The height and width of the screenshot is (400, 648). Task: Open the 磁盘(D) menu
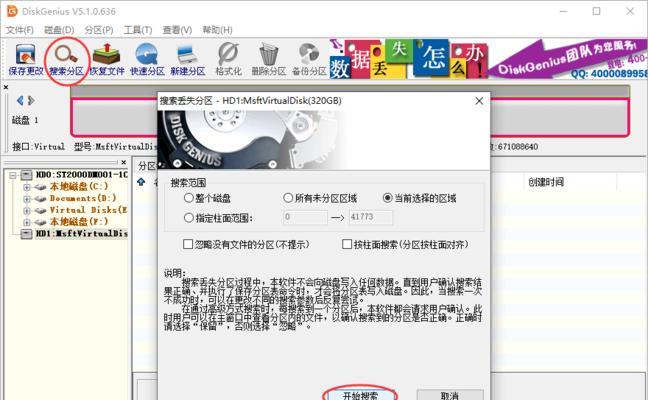(59, 30)
